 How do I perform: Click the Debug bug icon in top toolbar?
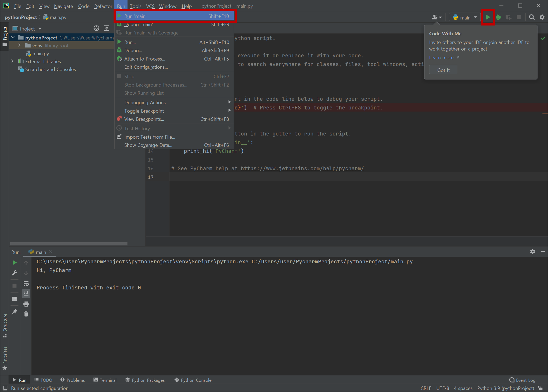tap(498, 17)
